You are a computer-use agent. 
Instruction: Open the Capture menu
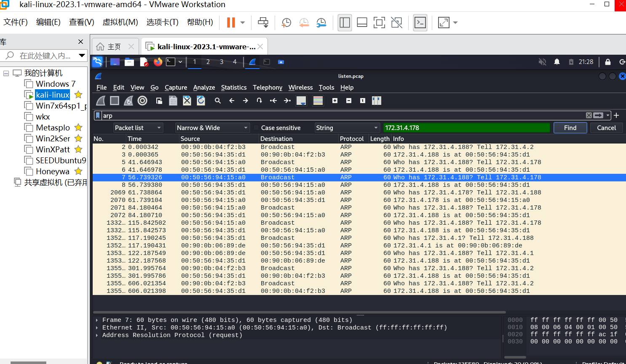[x=176, y=88]
